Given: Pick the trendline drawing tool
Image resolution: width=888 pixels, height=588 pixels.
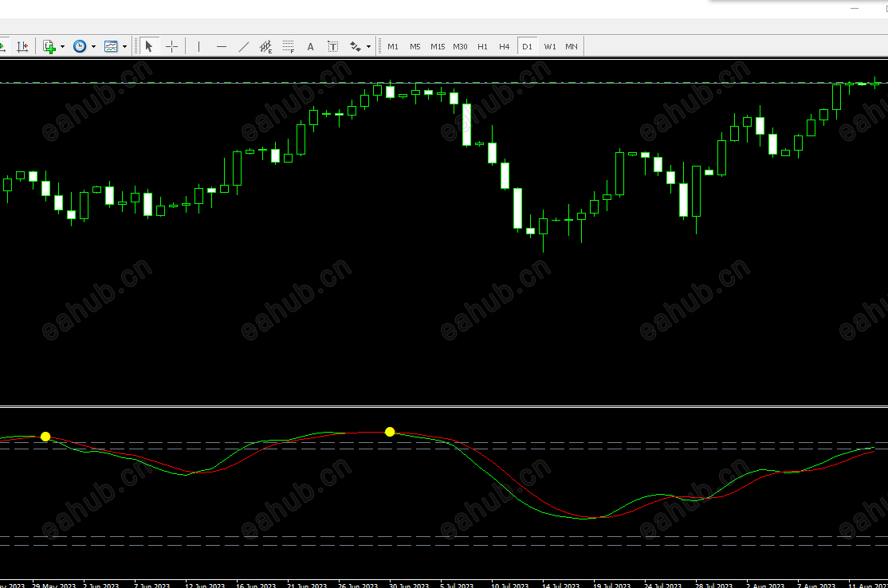Looking at the screenshot, I should pyautogui.click(x=243, y=46).
